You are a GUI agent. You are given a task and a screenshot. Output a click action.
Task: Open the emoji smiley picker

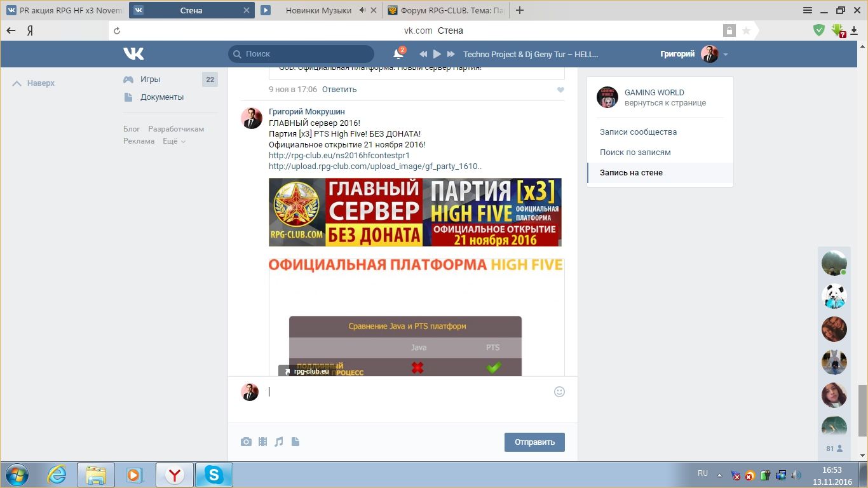[559, 392]
